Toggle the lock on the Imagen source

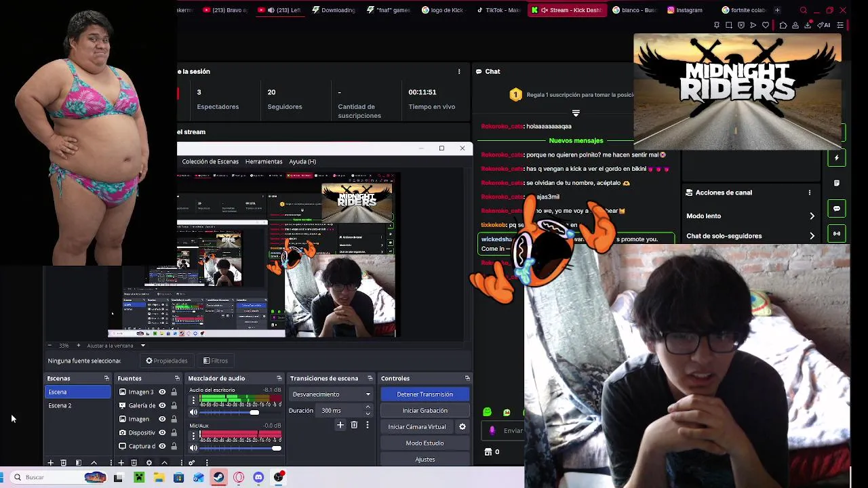pos(174,419)
